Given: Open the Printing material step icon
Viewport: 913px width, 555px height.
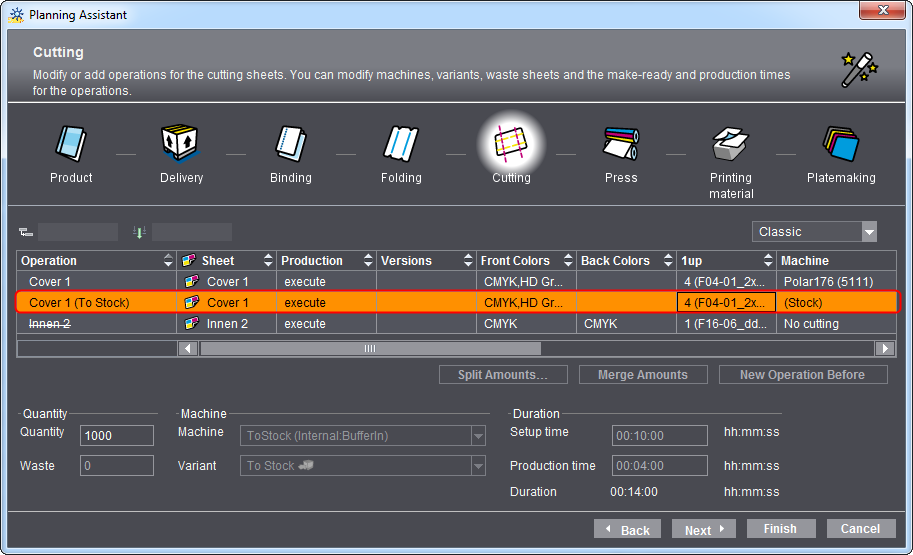Looking at the screenshot, I should coord(731,145).
